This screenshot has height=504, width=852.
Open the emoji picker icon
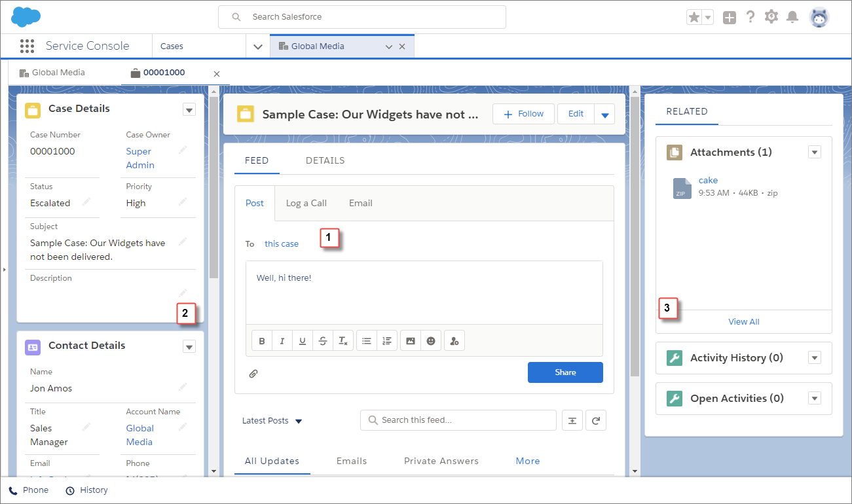431,341
